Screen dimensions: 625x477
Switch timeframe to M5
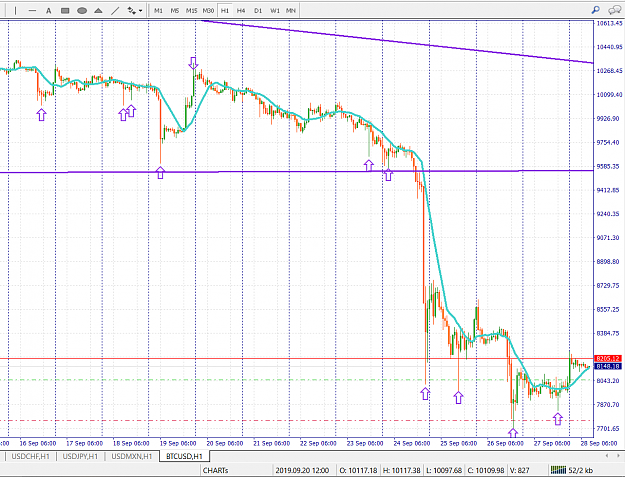[x=175, y=10]
